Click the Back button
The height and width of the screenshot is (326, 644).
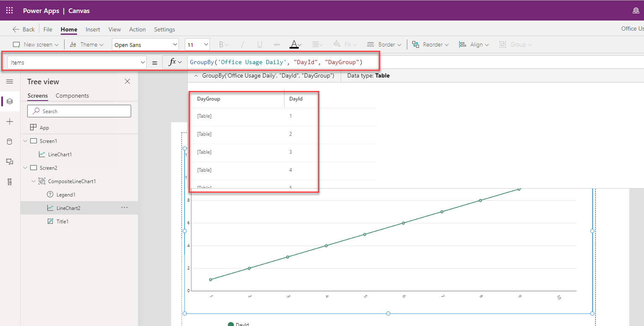[x=24, y=29]
